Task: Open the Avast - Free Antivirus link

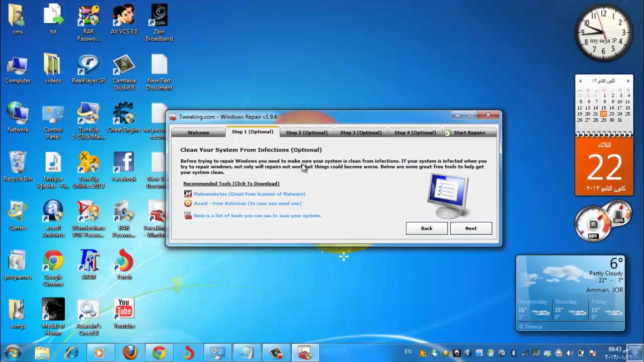Action: [x=248, y=203]
